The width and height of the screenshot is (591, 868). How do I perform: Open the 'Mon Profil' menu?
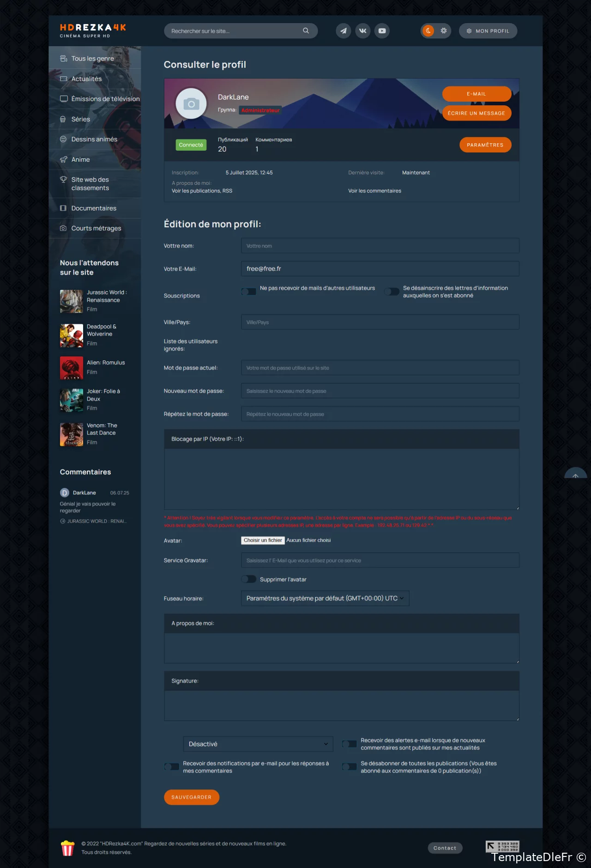tap(488, 31)
